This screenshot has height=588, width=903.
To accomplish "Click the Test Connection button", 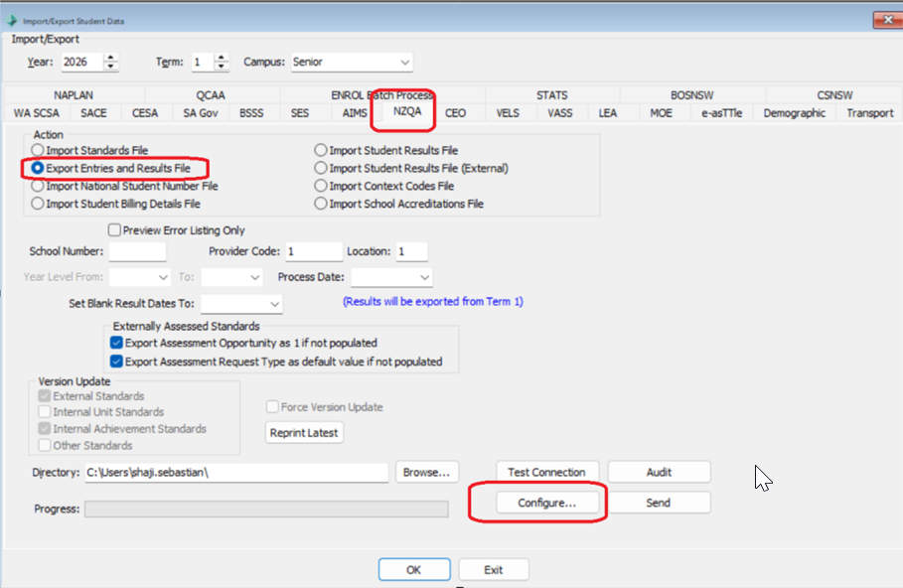I will pos(546,472).
